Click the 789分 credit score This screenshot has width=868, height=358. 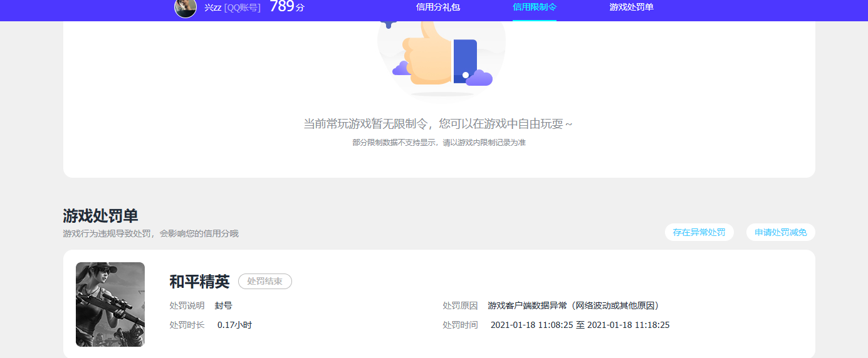(287, 7)
